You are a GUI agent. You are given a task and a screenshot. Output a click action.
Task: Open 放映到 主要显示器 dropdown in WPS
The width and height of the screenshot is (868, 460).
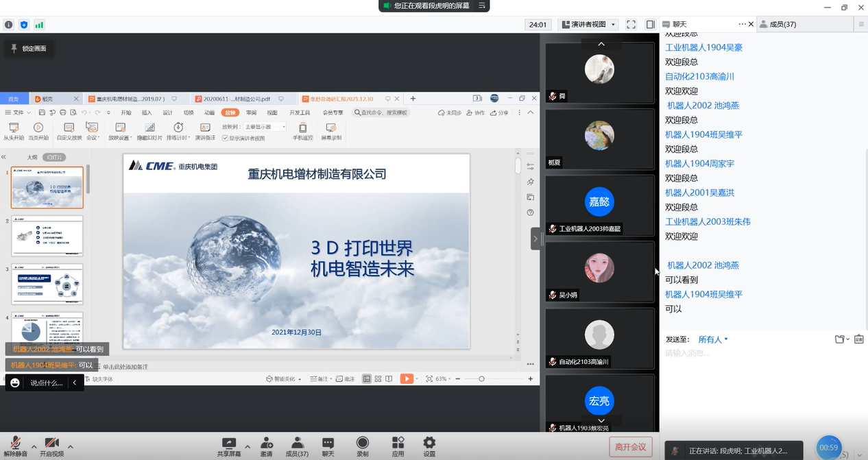(x=265, y=127)
